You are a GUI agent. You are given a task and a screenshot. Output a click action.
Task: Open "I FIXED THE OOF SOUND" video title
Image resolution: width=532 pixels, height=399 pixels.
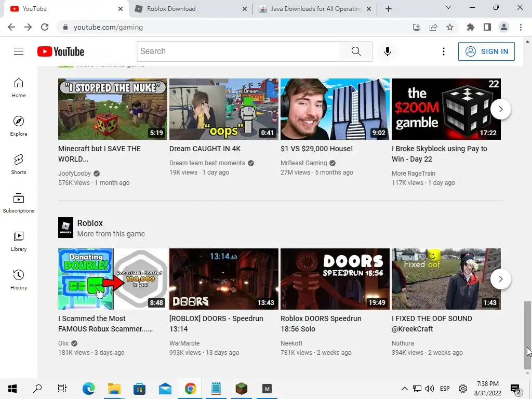click(432, 324)
